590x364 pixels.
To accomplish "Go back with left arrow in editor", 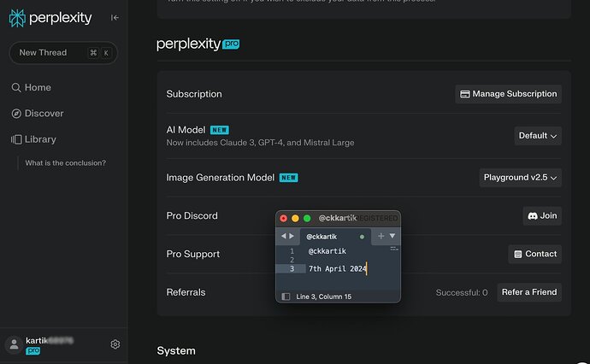I will click(x=283, y=236).
